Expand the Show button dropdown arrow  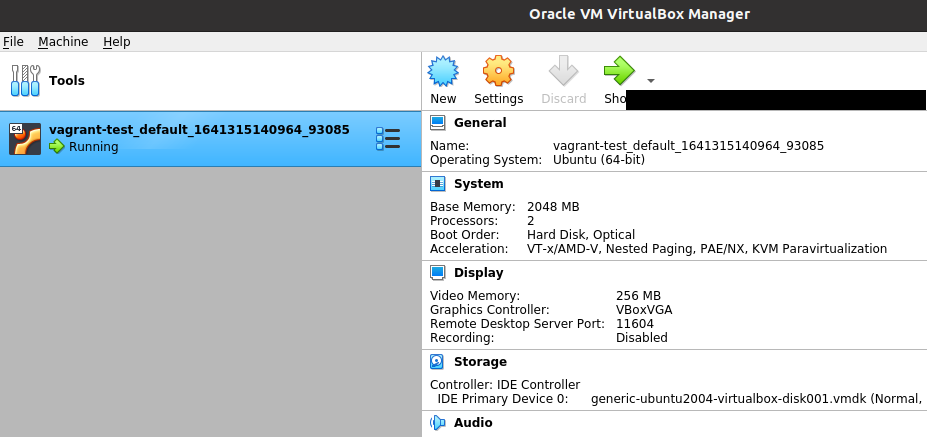(651, 80)
